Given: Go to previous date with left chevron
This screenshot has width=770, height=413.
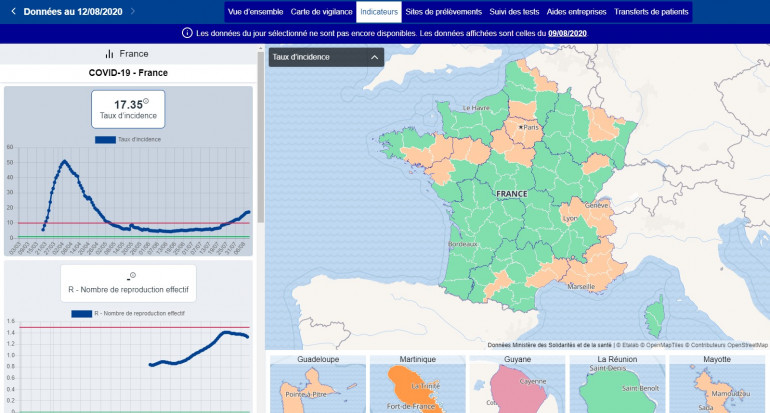Looking at the screenshot, I should [12, 11].
